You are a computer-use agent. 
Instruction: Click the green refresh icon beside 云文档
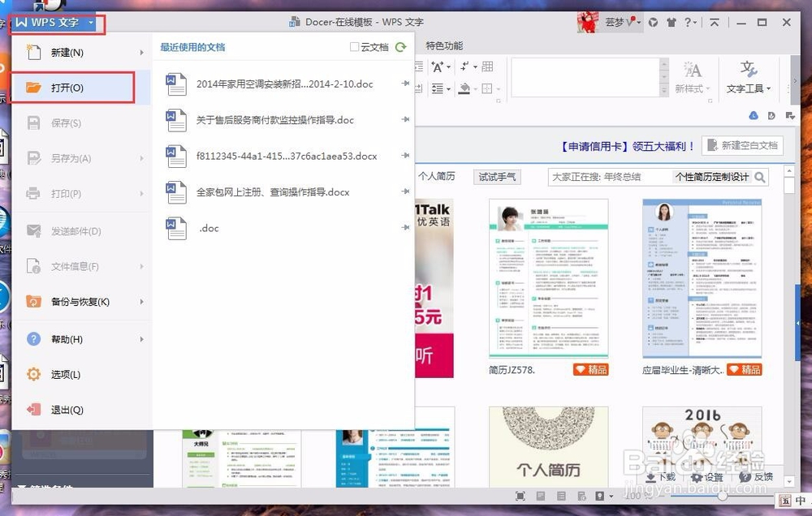[x=401, y=47]
